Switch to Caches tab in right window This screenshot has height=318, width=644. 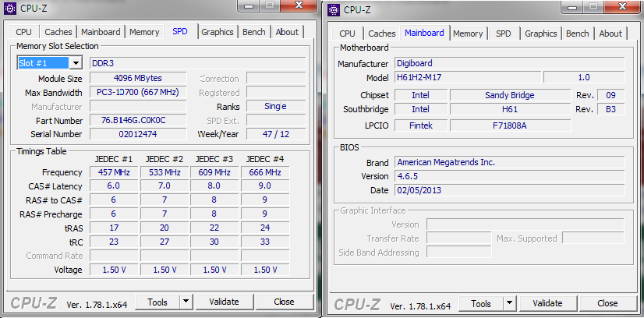pyautogui.click(x=382, y=34)
